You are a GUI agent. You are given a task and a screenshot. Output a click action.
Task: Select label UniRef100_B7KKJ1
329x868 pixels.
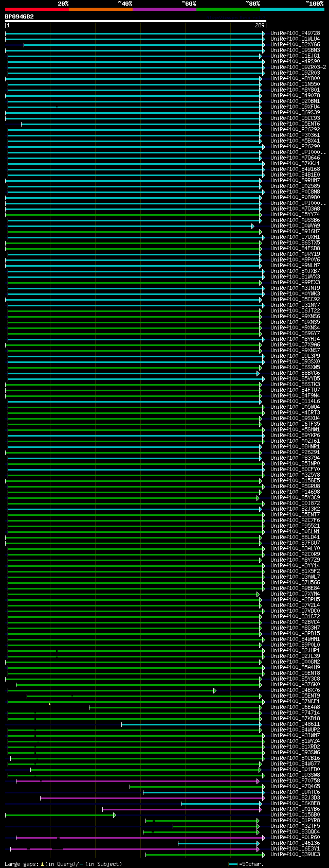[295, 163]
